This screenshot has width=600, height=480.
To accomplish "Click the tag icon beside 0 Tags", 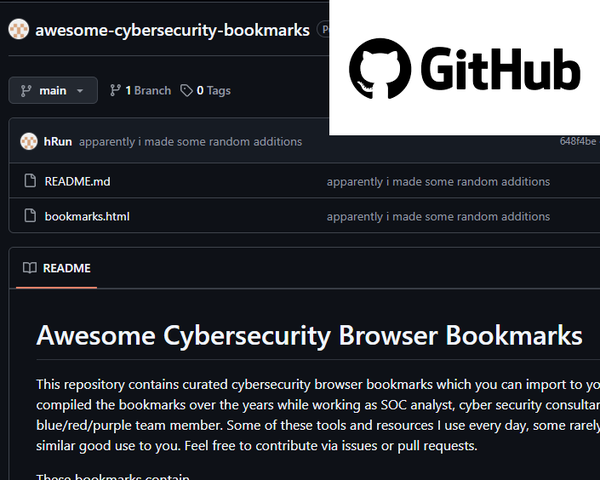I will coord(187,90).
